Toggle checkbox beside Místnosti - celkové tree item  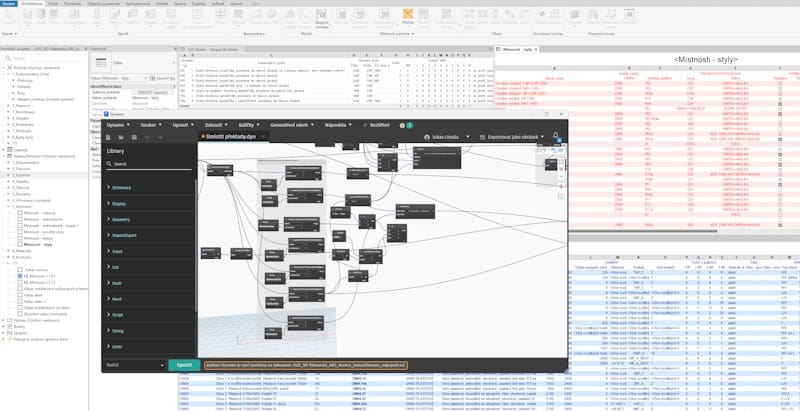(x=20, y=213)
